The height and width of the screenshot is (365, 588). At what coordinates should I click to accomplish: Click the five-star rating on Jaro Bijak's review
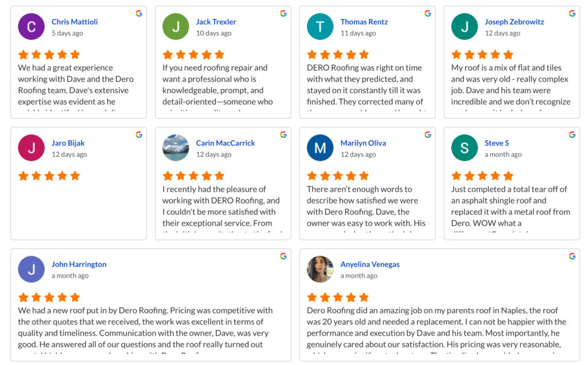pos(49,176)
